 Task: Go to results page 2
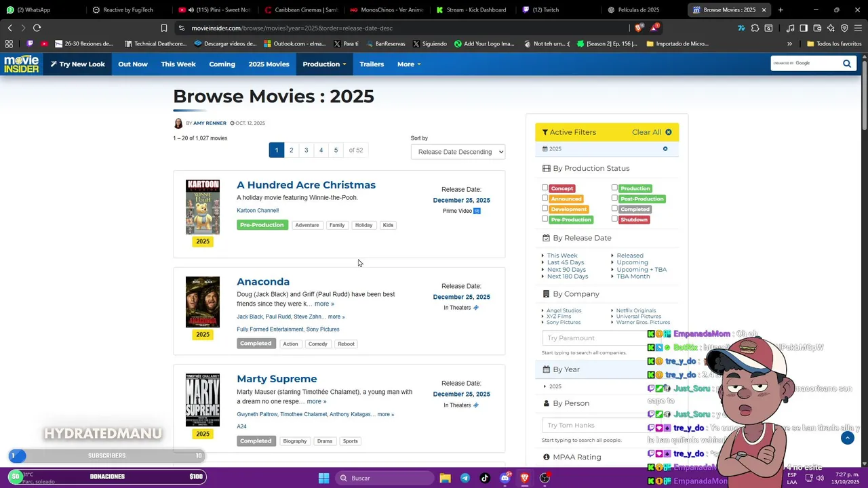pyautogui.click(x=292, y=150)
